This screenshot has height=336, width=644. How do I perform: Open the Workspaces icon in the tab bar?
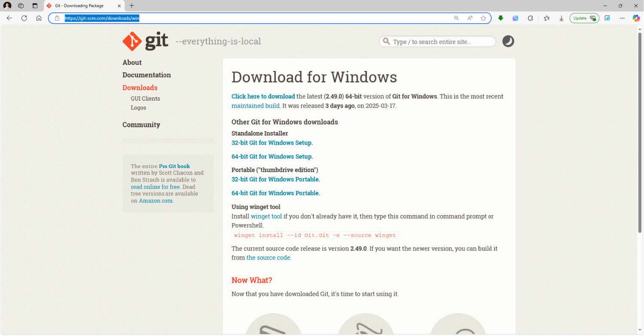(21, 6)
